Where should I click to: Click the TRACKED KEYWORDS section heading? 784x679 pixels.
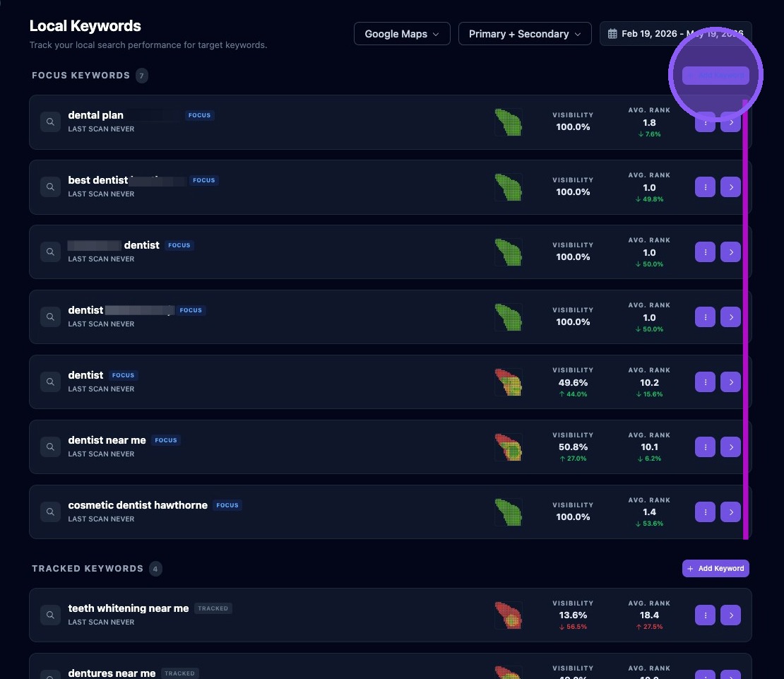click(x=88, y=569)
